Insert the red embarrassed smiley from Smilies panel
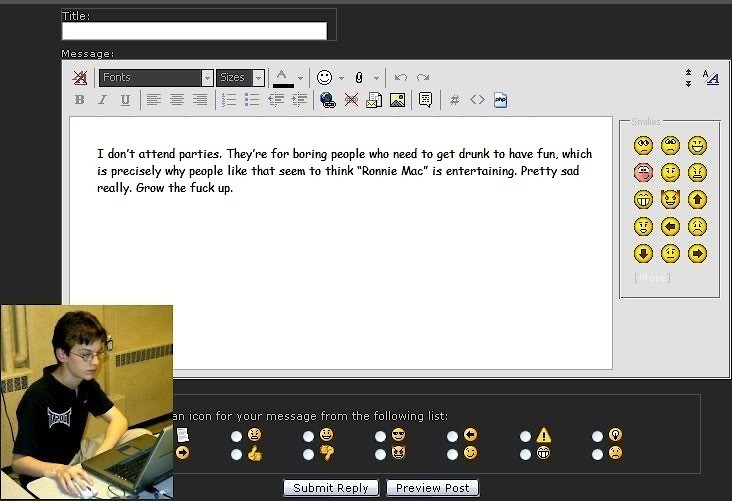 (x=643, y=172)
